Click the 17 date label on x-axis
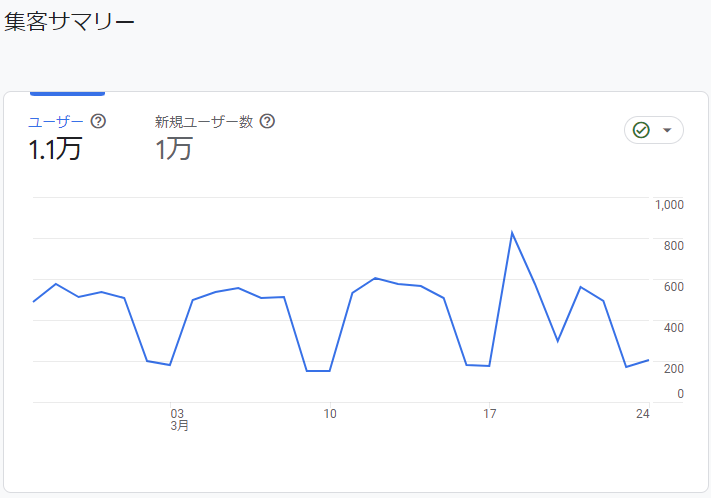 coord(490,413)
